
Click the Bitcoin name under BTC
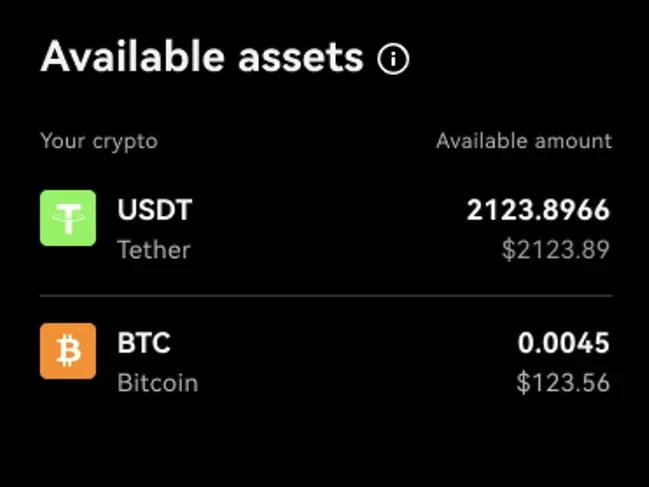(157, 382)
